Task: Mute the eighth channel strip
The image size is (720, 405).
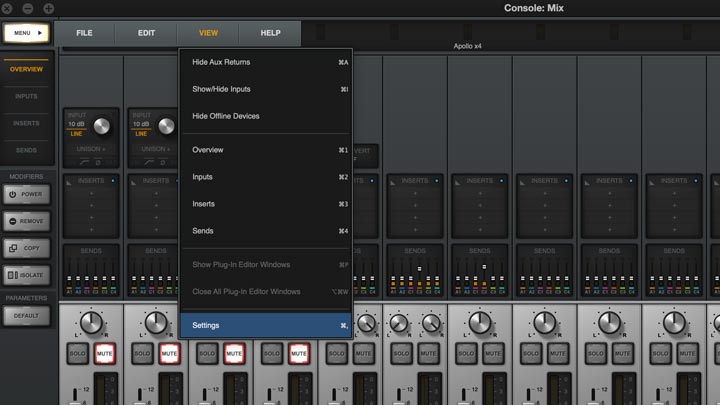Action: coord(558,354)
